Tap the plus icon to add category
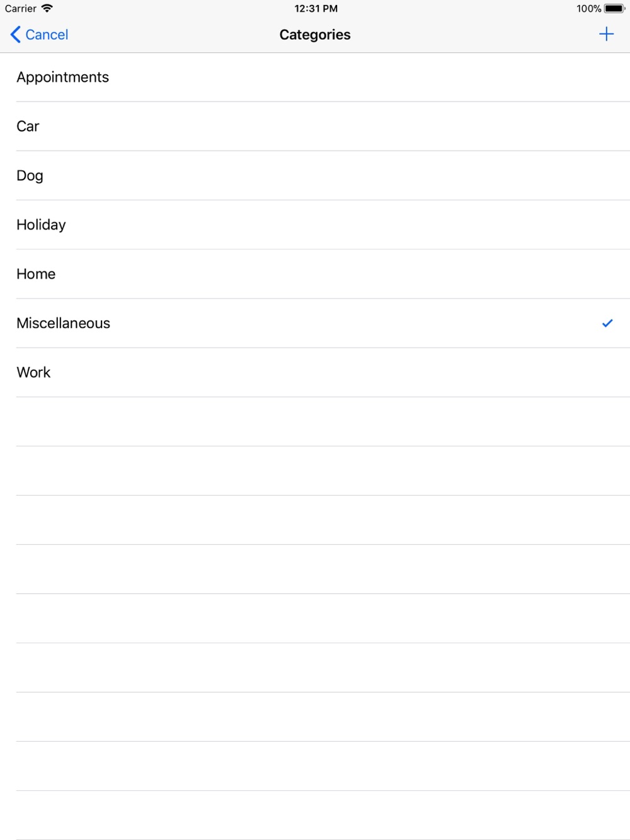 [x=606, y=34]
